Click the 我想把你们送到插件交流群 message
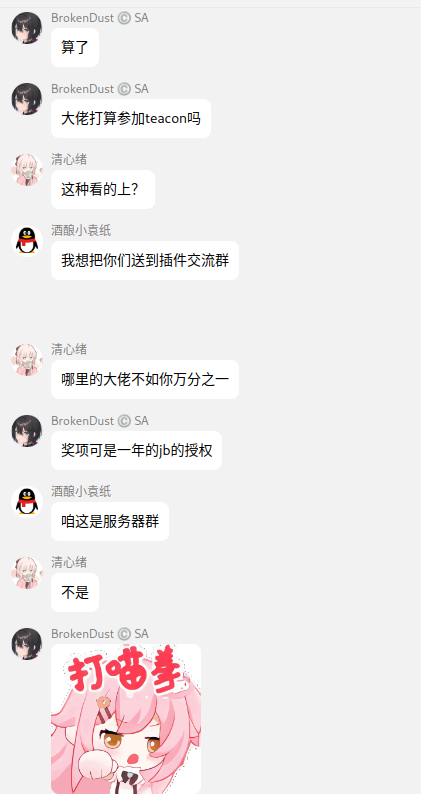Viewport: 421px width, 794px height. point(145,260)
